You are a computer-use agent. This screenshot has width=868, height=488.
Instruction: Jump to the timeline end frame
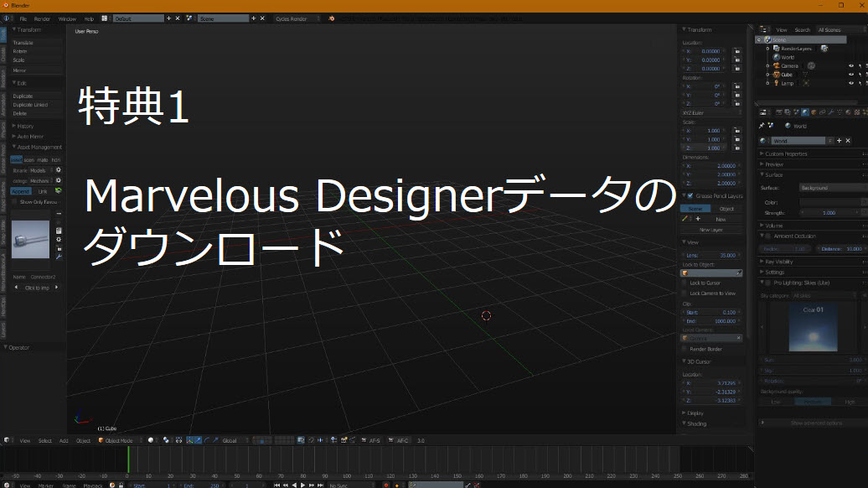click(321, 485)
